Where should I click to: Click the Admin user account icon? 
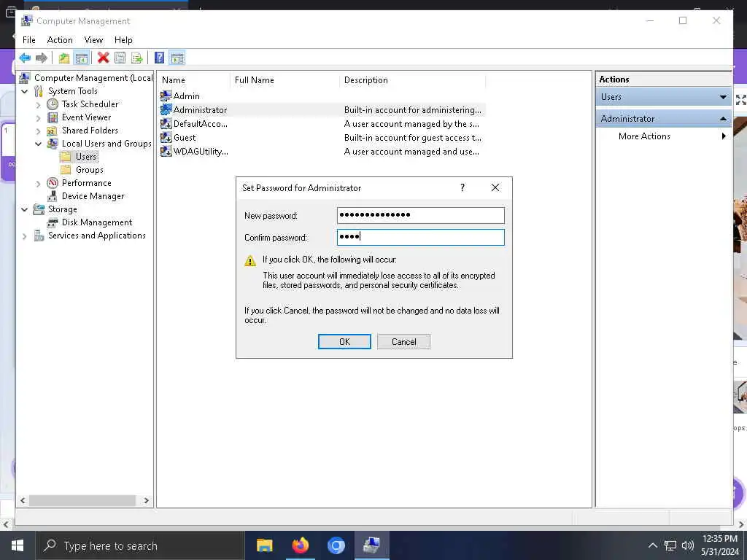pyautogui.click(x=166, y=96)
